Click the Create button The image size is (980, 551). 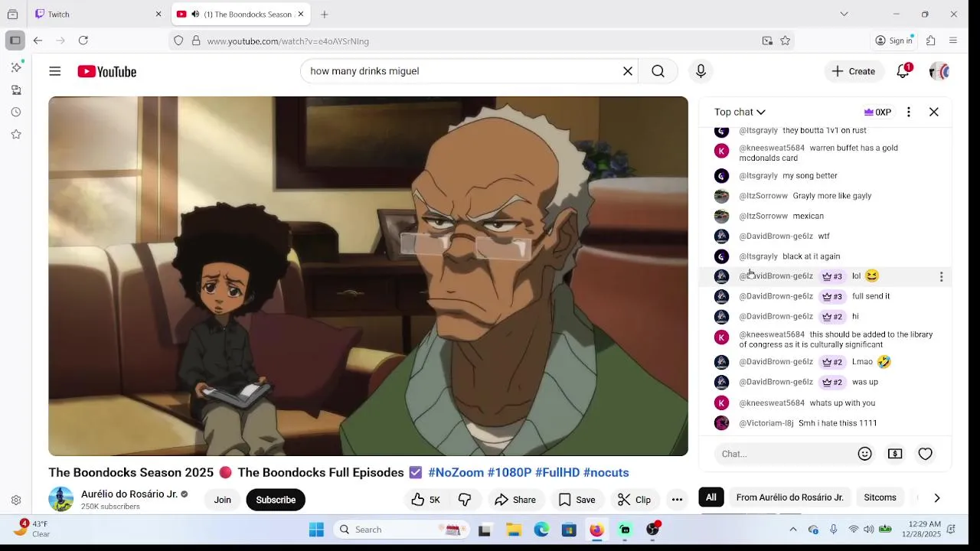[x=854, y=71]
